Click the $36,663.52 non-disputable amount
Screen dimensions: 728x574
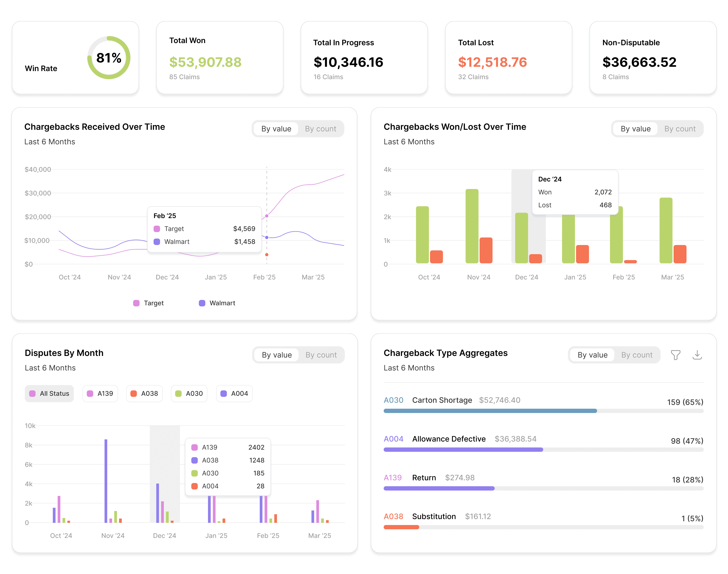pyautogui.click(x=639, y=62)
